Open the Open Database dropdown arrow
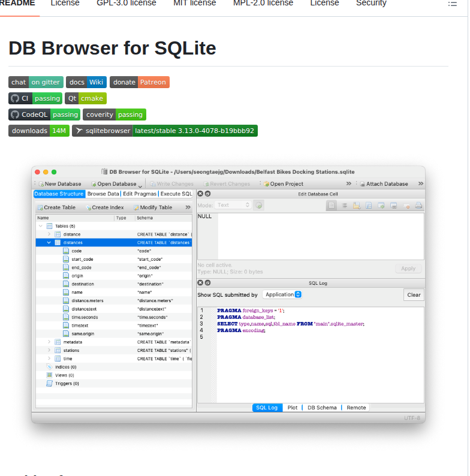470x476 pixels. coord(140,185)
